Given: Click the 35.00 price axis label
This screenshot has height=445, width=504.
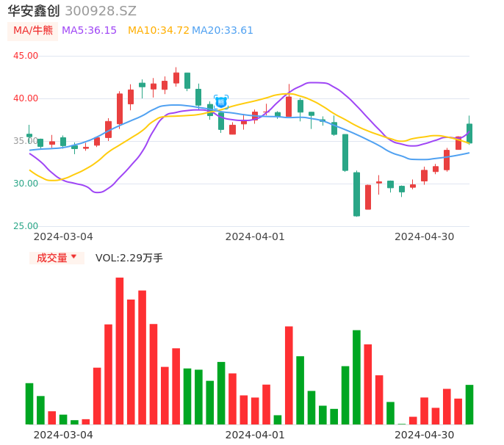Looking at the screenshot, I should point(26,141).
